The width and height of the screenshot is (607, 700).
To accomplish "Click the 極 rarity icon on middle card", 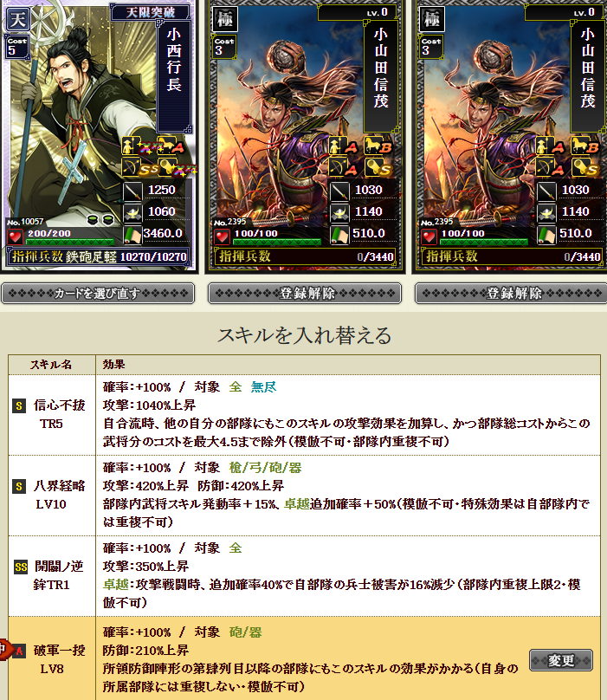I will point(224,19).
